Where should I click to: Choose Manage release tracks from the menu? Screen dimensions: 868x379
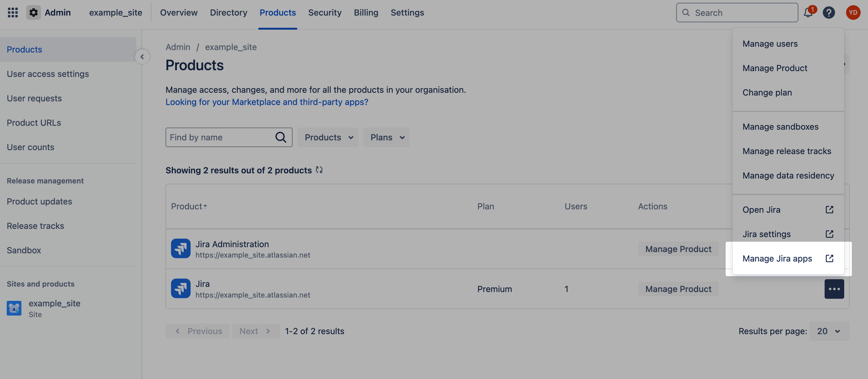pos(788,151)
